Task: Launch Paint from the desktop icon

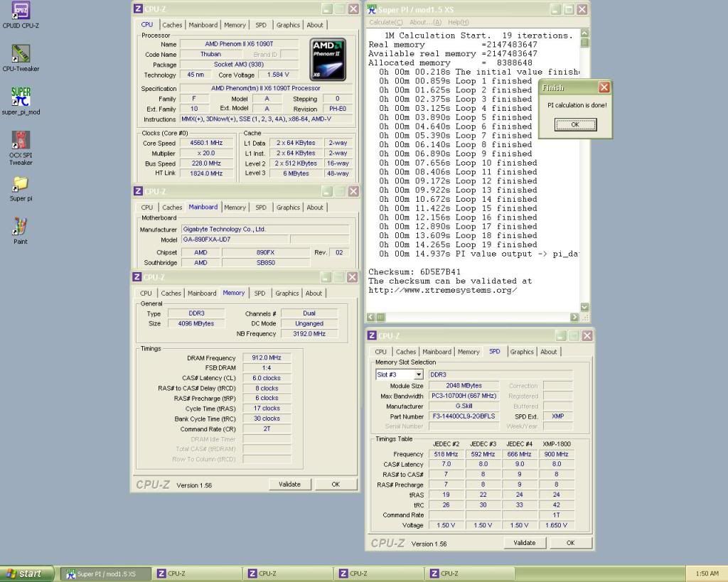Action: [21, 227]
